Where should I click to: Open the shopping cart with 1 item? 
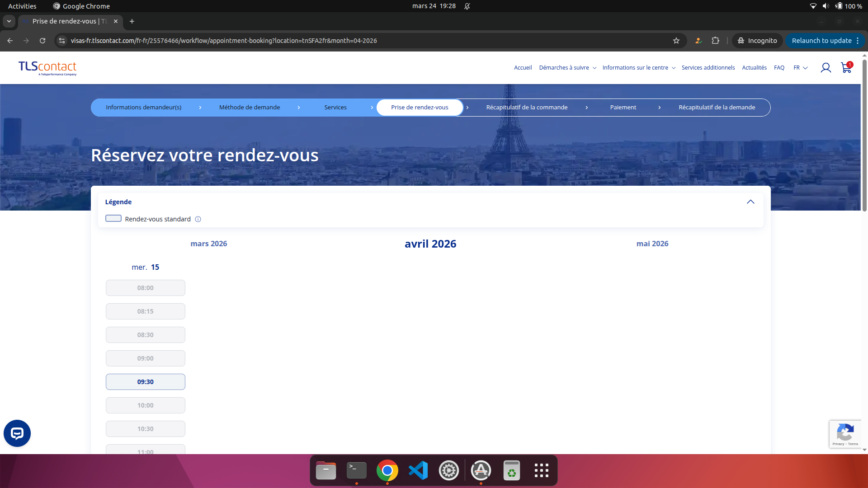click(846, 68)
